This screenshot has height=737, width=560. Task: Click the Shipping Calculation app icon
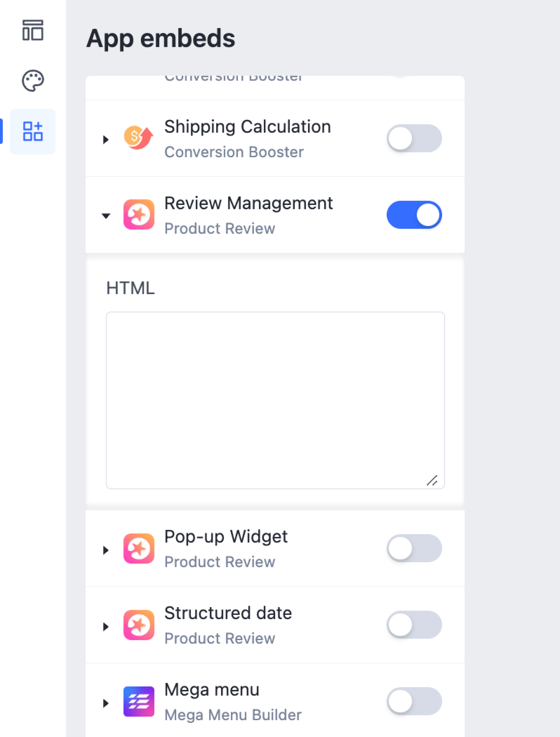tap(139, 138)
